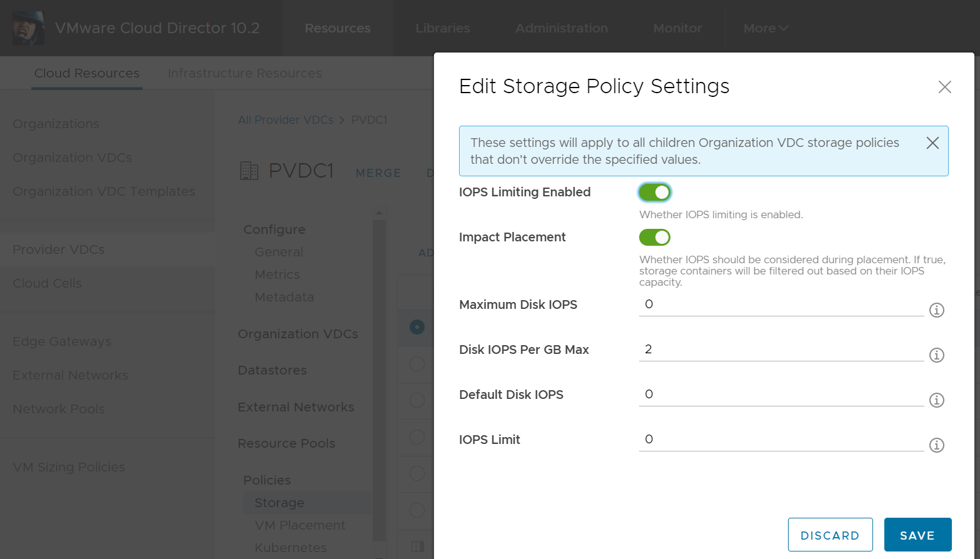Turn off Impact Placement

[654, 237]
